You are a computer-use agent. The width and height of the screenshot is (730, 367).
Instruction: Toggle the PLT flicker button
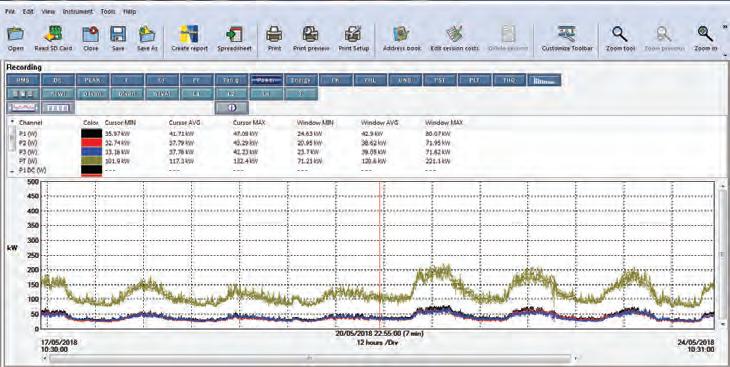coord(474,80)
